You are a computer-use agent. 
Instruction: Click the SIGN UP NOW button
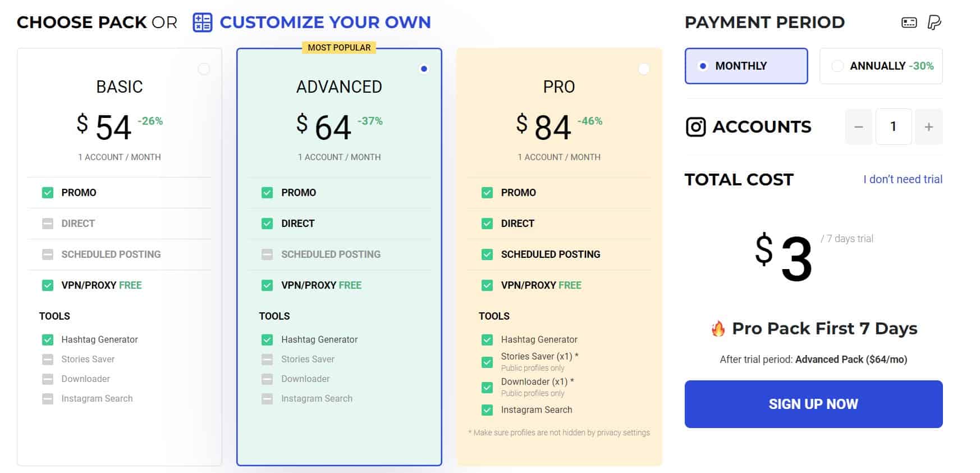[x=813, y=404]
